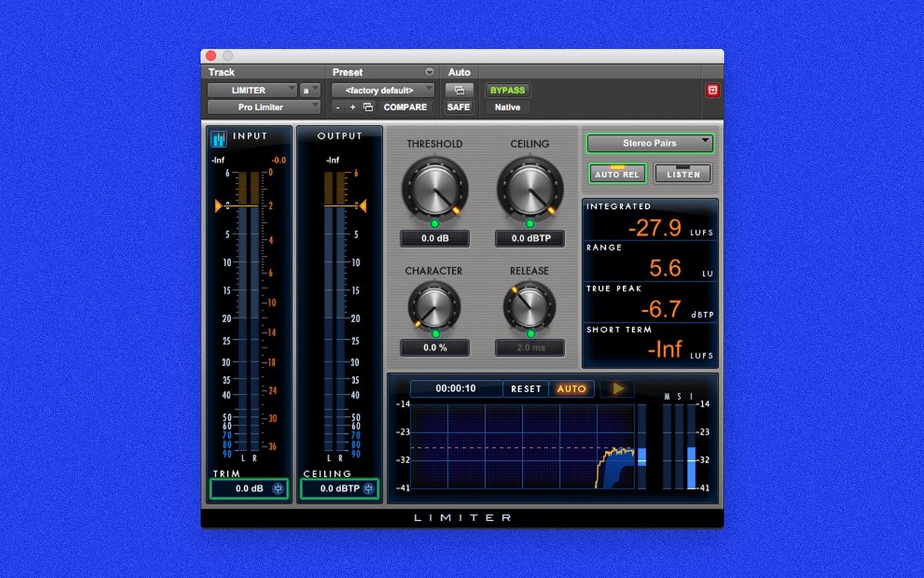This screenshot has height=578, width=924.
Task: Click the RELEASE knob
Action: 530,306
